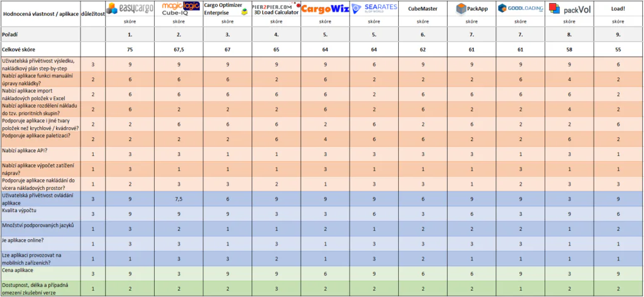Image resolution: width=644 pixels, height=297 pixels.
Task: Click the total score 75 for easyCargo
Action: 130,50
